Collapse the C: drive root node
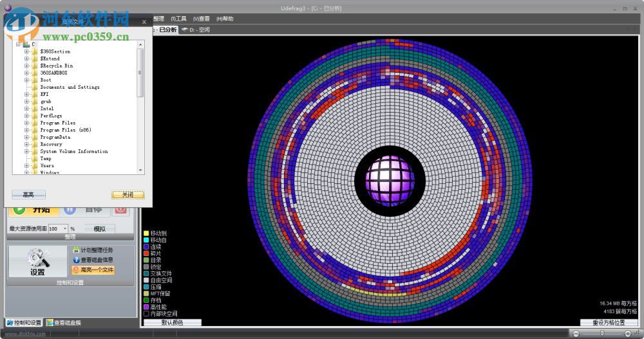This screenshot has height=339, width=644. (18, 44)
